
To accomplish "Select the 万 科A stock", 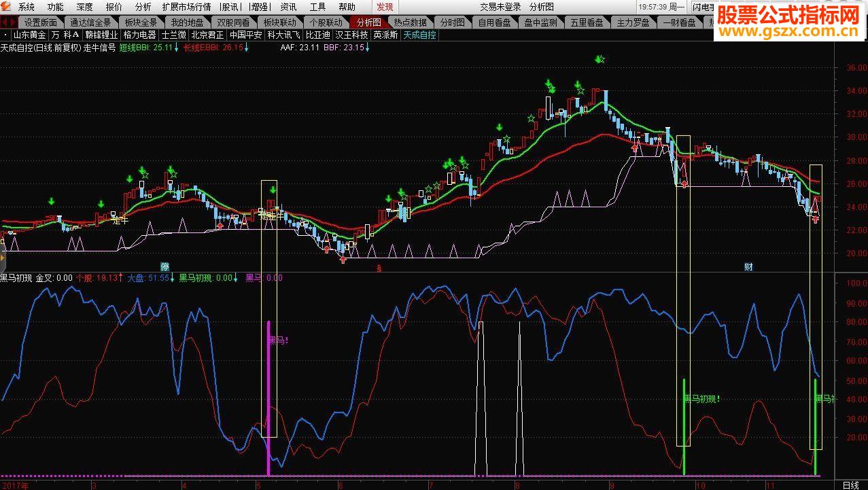I will (66, 35).
